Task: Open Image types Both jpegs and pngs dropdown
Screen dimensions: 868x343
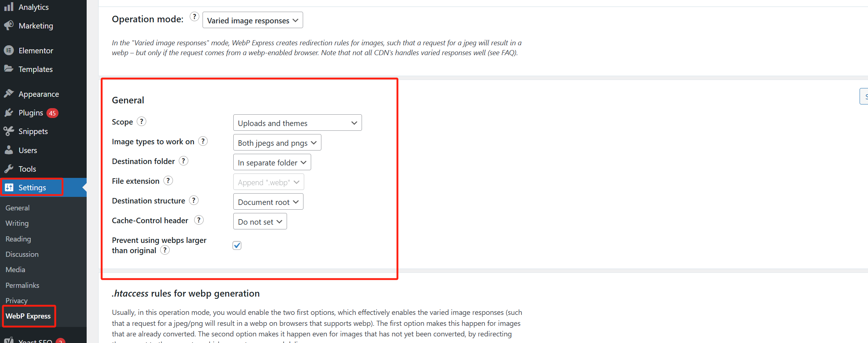Action: point(277,143)
